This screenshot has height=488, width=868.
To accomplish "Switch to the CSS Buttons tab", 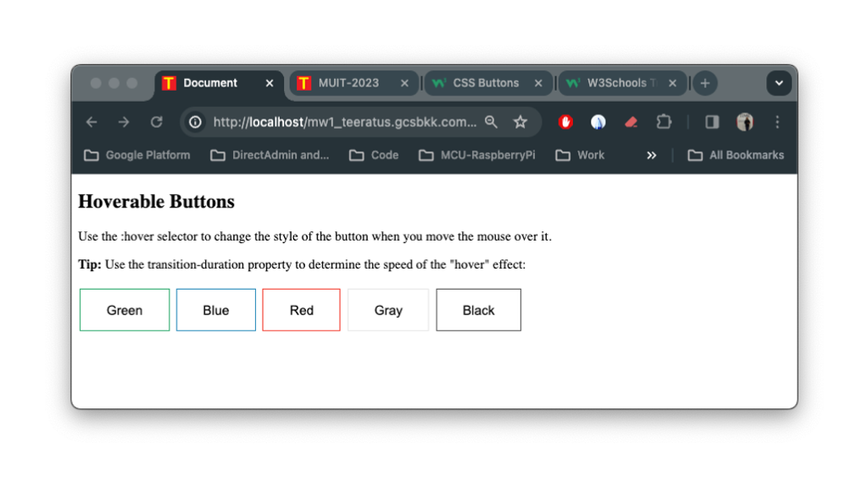I will tap(486, 83).
